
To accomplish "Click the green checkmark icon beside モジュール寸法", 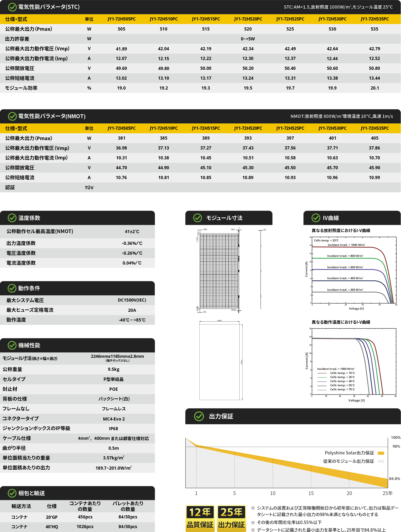I will tap(198, 218).
